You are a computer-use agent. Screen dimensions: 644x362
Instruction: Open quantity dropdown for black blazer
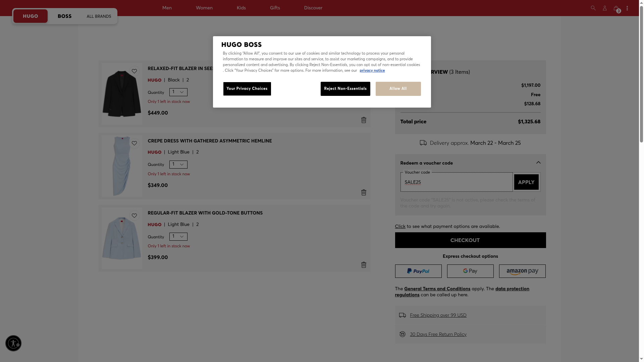coord(178,92)
